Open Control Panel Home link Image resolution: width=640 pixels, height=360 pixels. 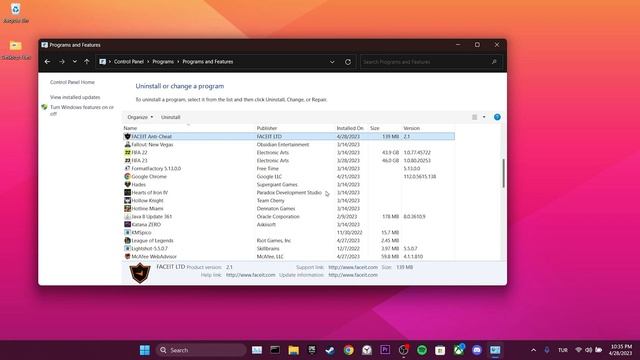72,82
